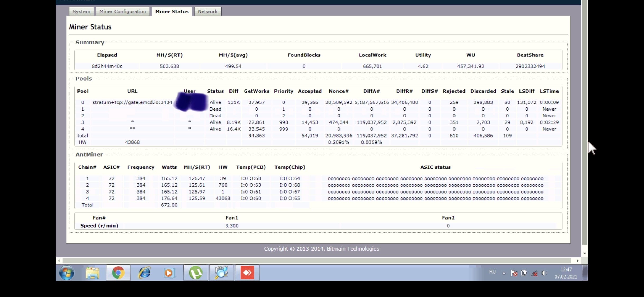The height and width of the screenshot is (297, 644).
Task: Open Windows Explorer from the taskbar
Action: tap(92, 273)
